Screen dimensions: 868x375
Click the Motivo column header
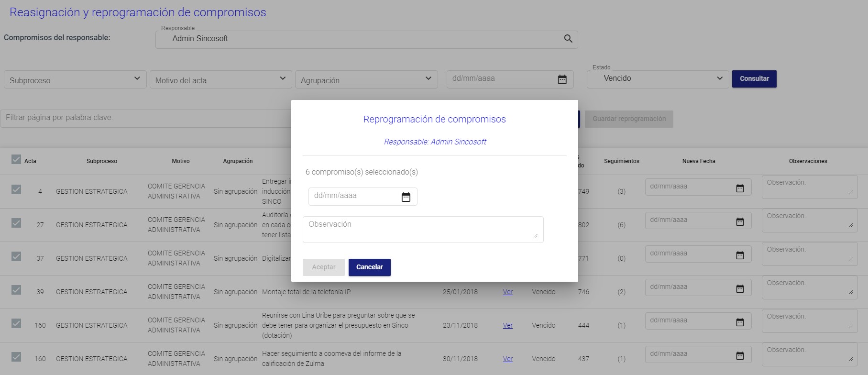click(x=181, y=161)
